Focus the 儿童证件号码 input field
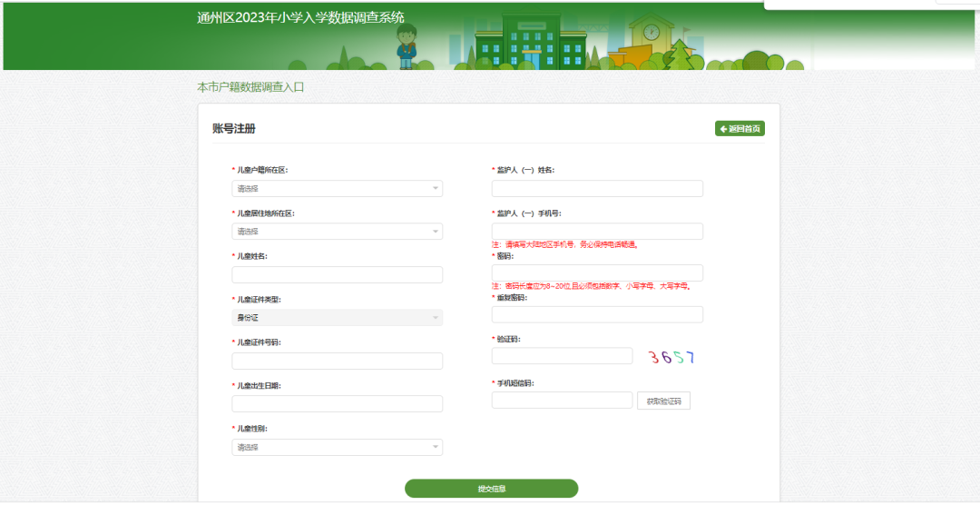 point(337,361)
